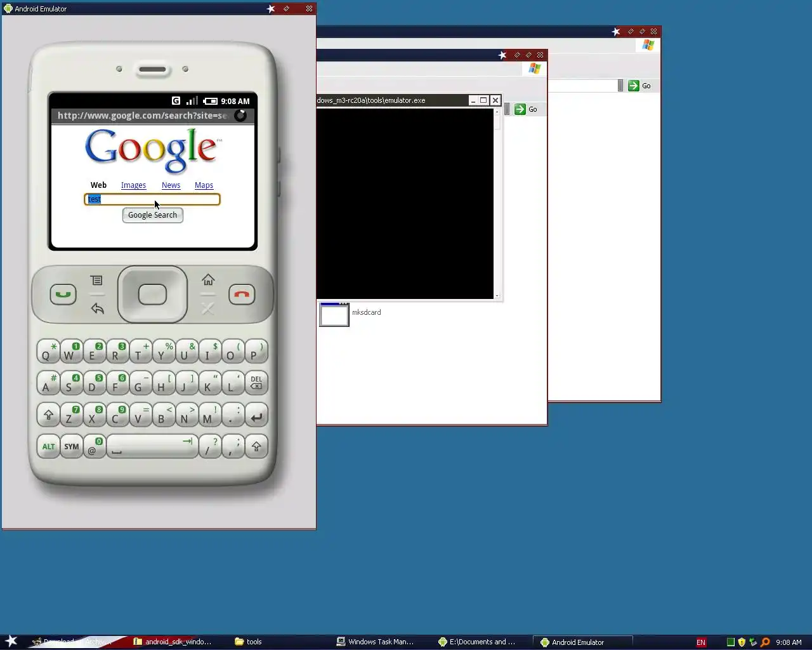The width and height of the screenshot is (812, 650).
Task: Open the Images link on Google page
Action: (133, 185)
